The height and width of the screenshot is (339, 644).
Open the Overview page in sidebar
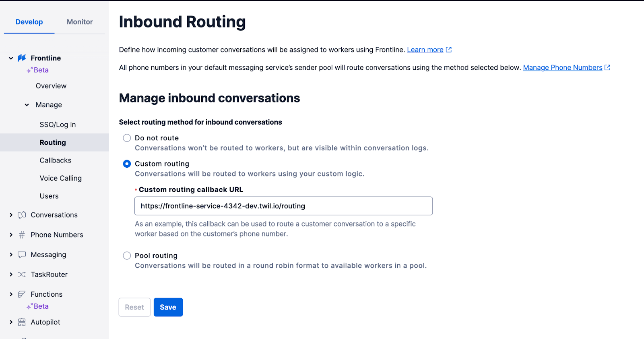click(51, 86)
